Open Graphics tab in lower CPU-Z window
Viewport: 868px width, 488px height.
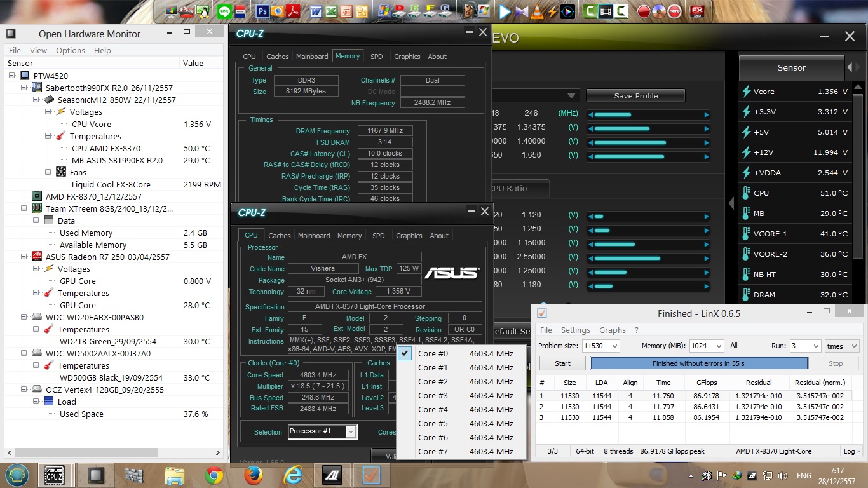(409, 236)
